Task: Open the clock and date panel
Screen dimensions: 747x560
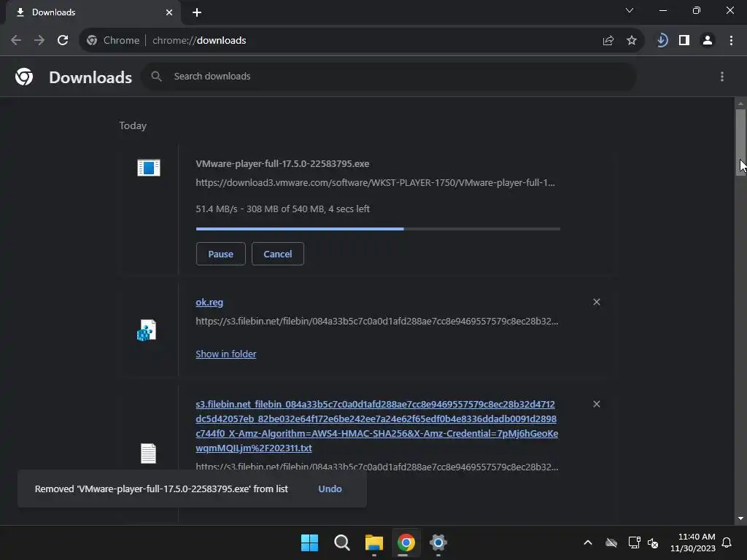Action: click(693, 542)
